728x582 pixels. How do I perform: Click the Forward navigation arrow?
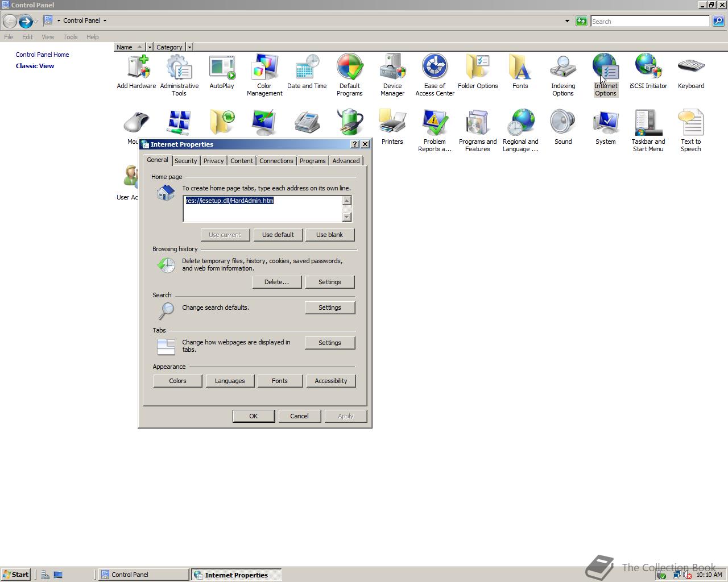coord(26,21)
